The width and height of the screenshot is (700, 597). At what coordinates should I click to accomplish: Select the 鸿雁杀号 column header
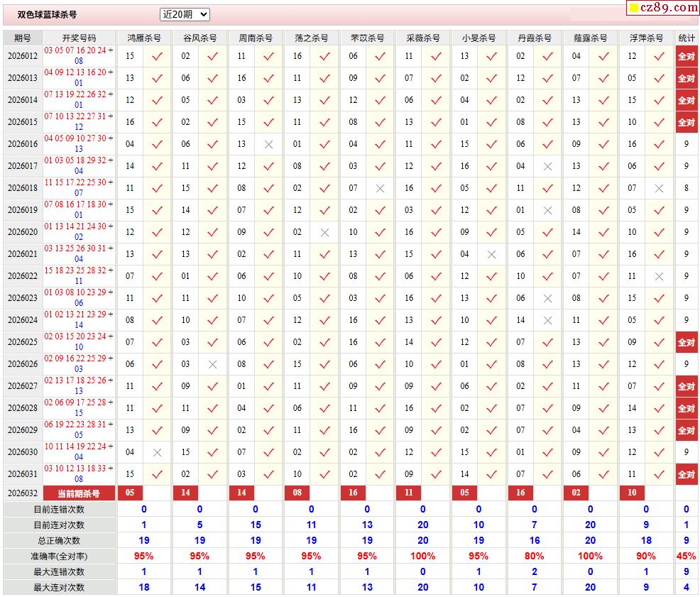[144, 38]
